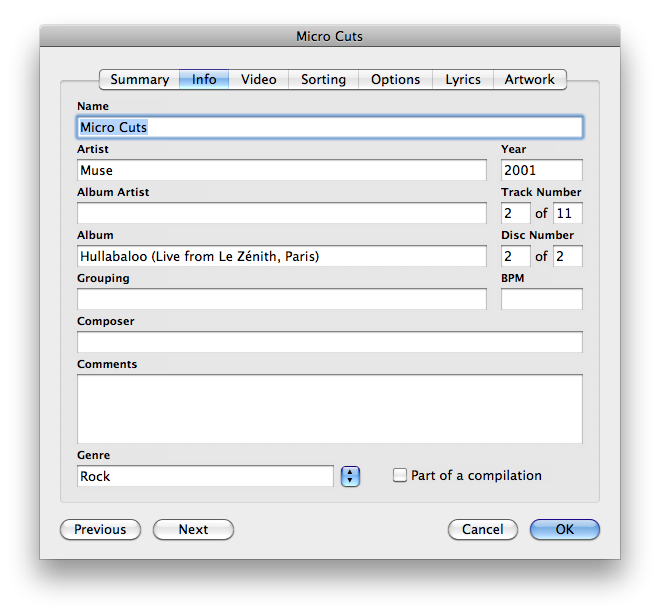660x614 pixels.
Task: Confirm changes with the OK button
Action: tap(564, 529)
